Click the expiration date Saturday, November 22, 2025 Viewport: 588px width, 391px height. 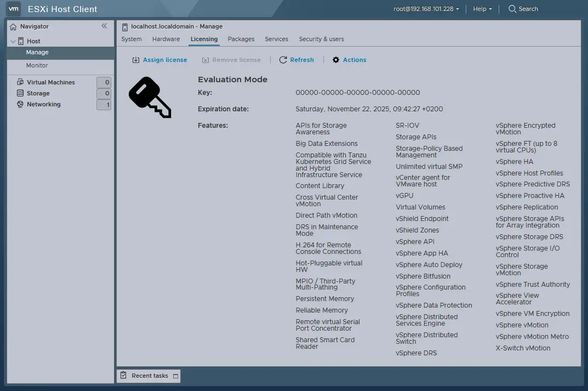(x=369, y=109)
